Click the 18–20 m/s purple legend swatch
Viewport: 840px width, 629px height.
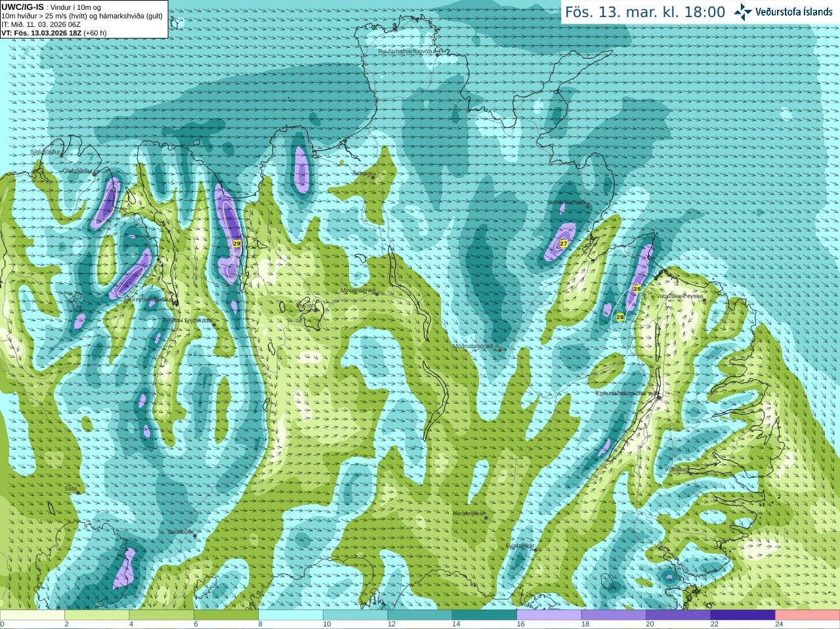pyautogui.click(x=614, y=615)
